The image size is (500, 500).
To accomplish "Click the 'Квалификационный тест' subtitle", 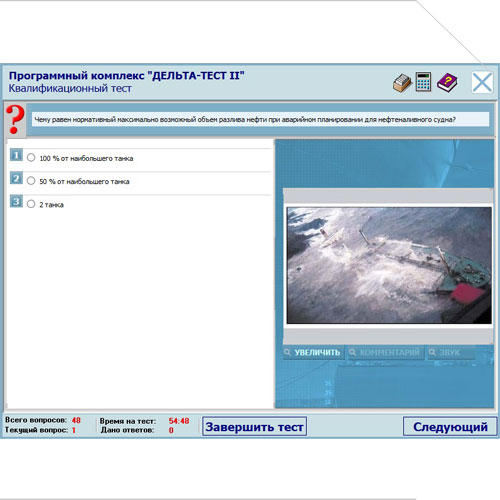I will [x=70, y=88].
